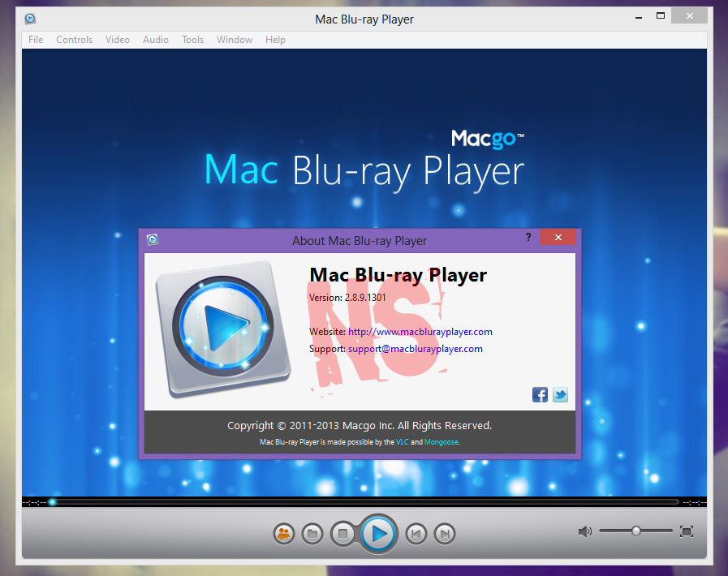The width and height of the screenshot is (728, 576).
Task: Click the remaining time display at right
Action: pyautogui.click(x=695, y=502)
